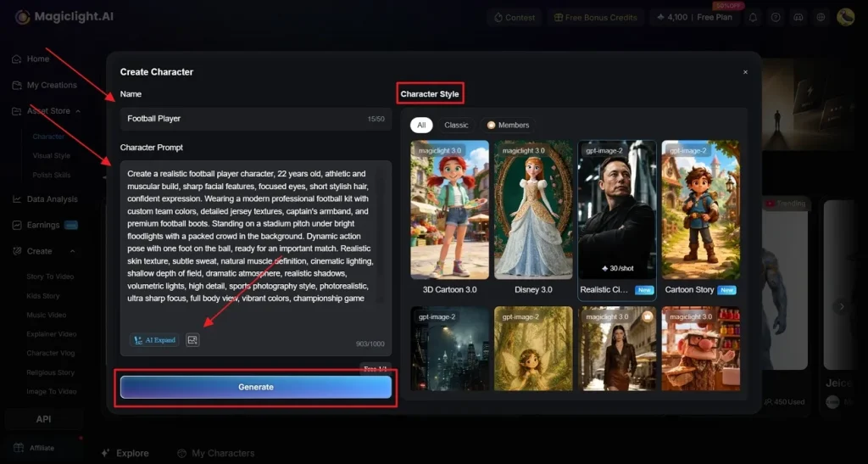Viewport: 868px width, 464px height.
Task: Select the Members style filter
Action: (x=508, y=126)
